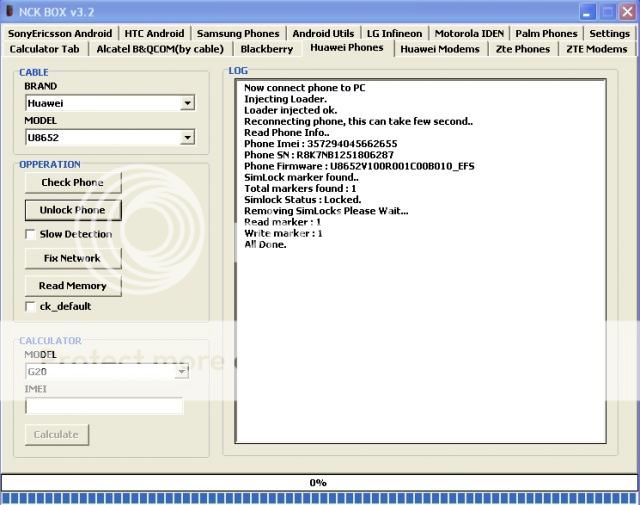
Task: Close the NCK BOX window
Action: point(626,11)
